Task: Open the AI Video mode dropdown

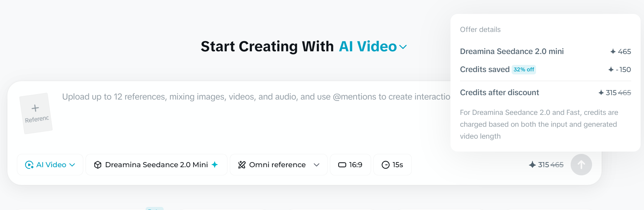Action: pos(50,165)
